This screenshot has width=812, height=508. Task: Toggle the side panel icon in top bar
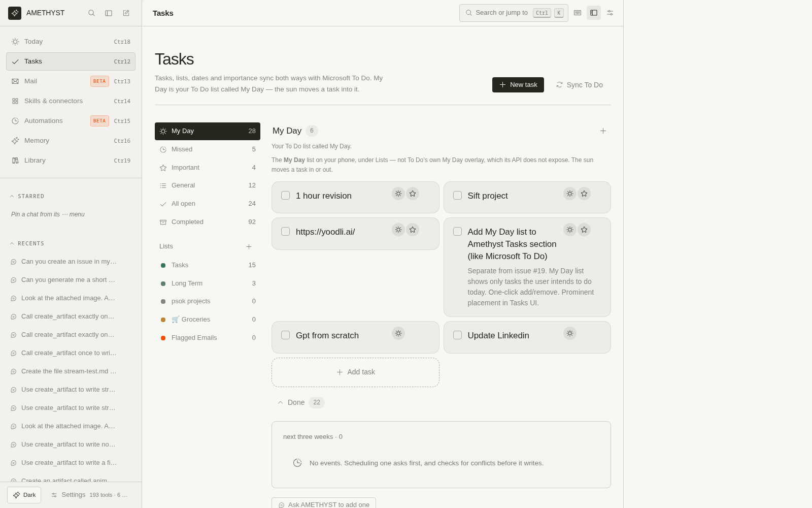tap(594, 13)
